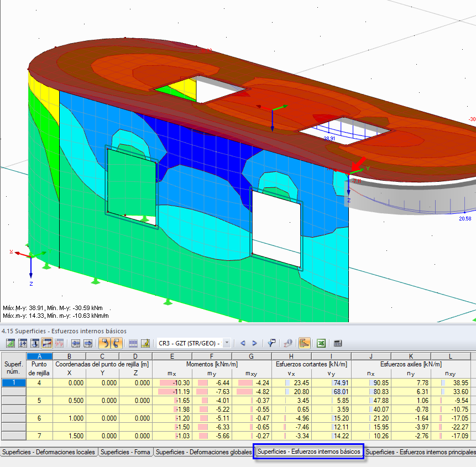Switch to Superficies - Deformaciones globales tab

203,452
